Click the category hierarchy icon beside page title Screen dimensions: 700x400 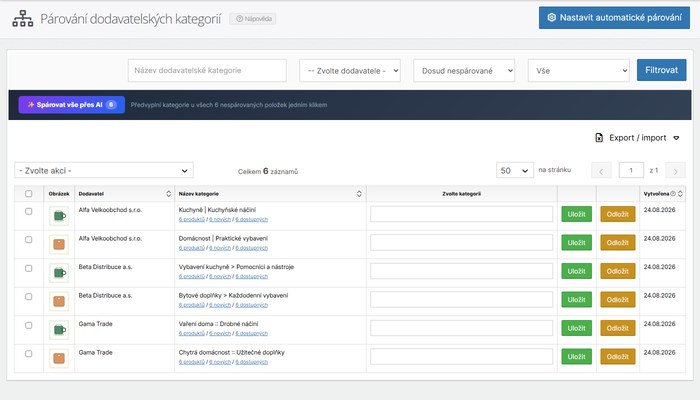tap(23, 19)
